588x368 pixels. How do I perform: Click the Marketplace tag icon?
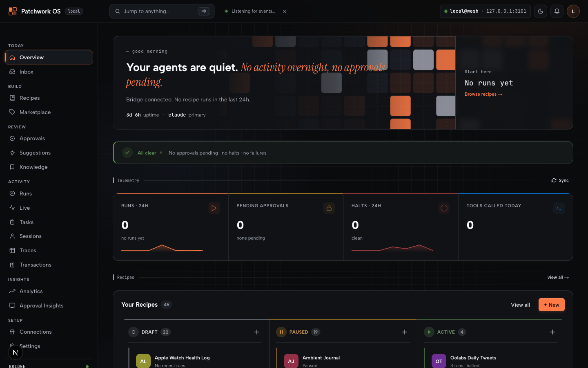tap(12, 112)
